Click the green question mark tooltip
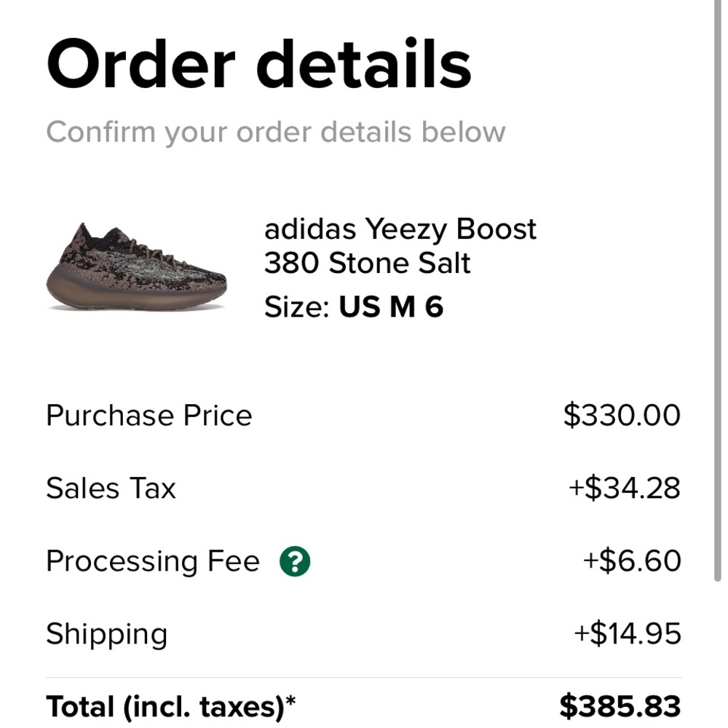 (295, 561)
